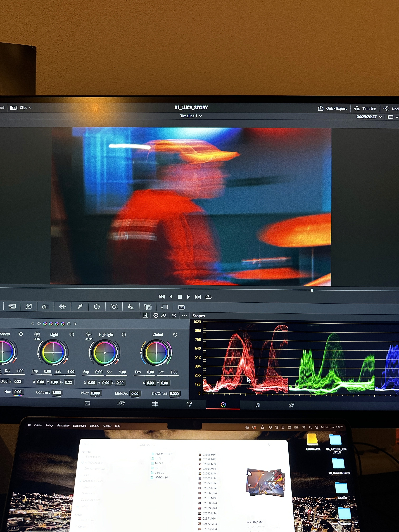Open the 3D stereoscopic palette icon
The height and width of the screenshot is (532, 399).
[x=181, y=307]
